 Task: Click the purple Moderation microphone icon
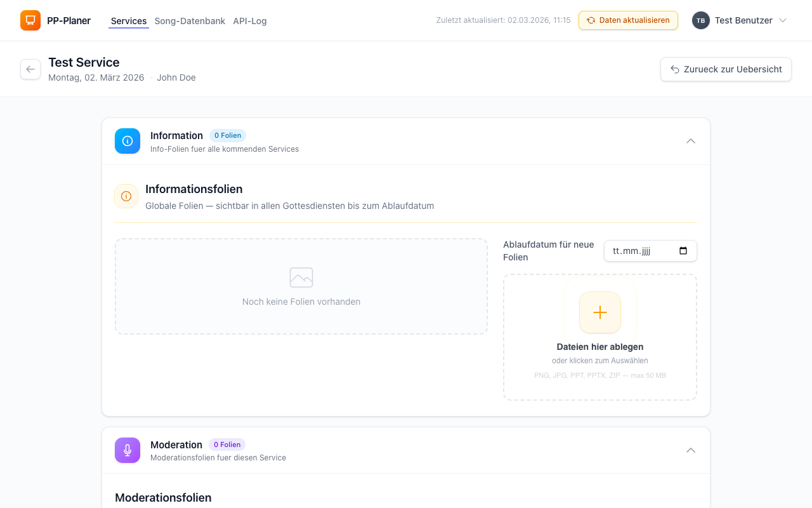pos(128,450)
